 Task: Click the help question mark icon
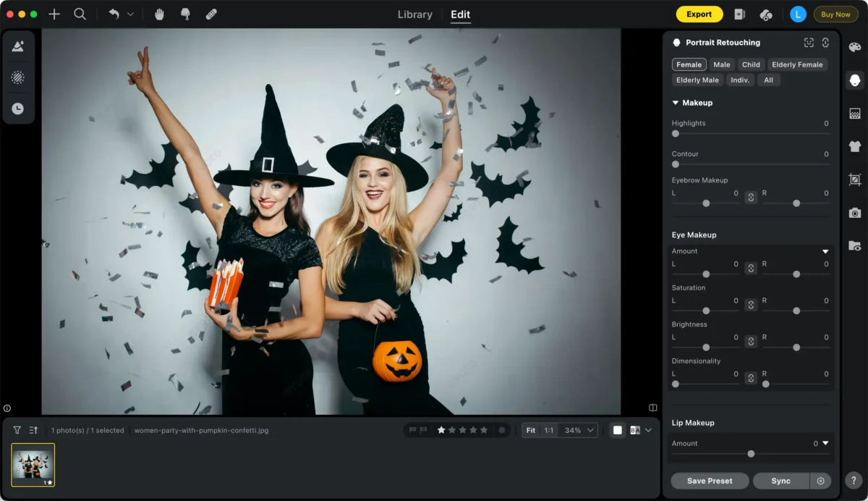[x=854, y=481]
